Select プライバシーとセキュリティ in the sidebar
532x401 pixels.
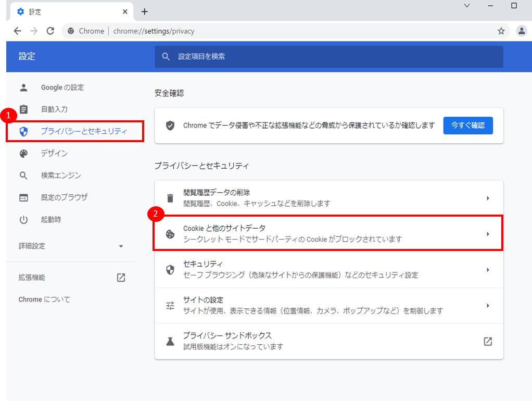pyautogui.click(x=75, y=131)
